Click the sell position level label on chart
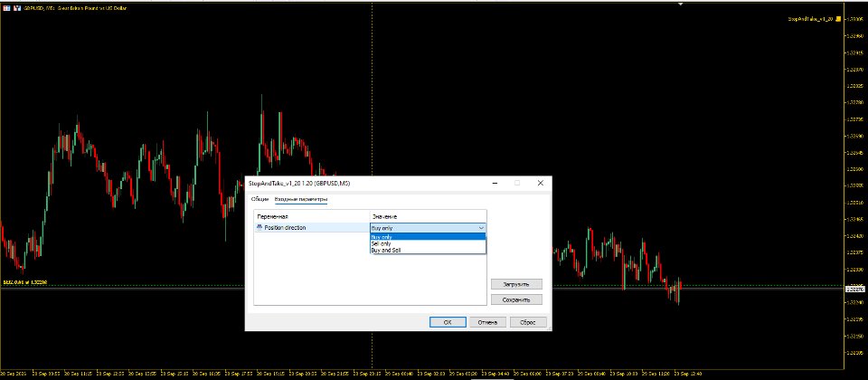The image size is (868, 380). (x=25, y=282)
